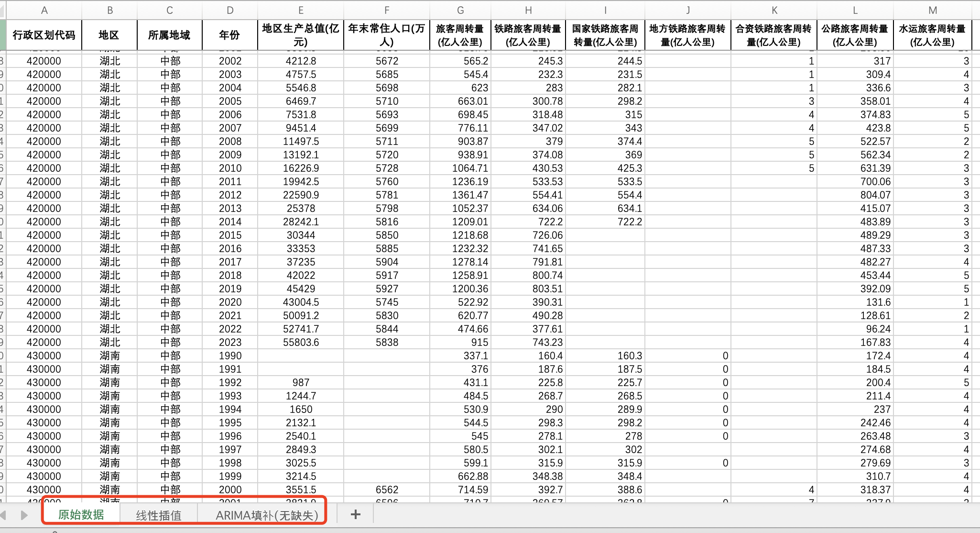
Task: Select column E header
Action: click(x=301, y=10)
